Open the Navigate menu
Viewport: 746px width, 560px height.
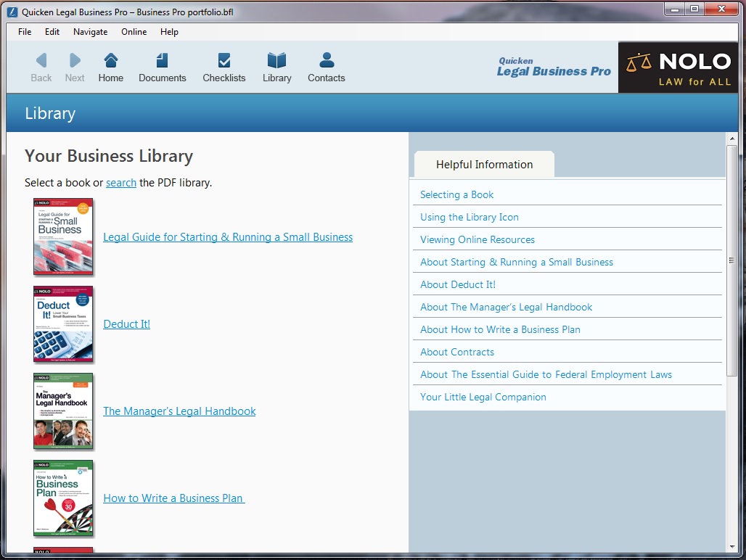coord(90,32)
